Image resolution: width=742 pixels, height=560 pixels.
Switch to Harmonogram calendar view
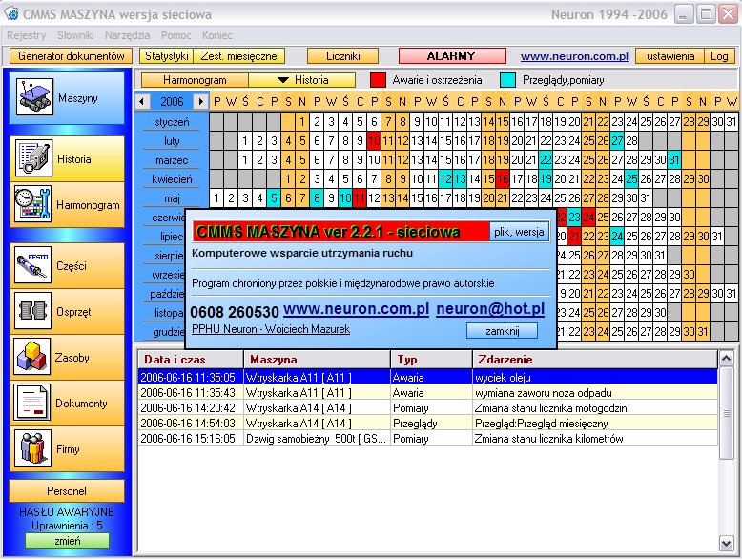tap(195, 80)
